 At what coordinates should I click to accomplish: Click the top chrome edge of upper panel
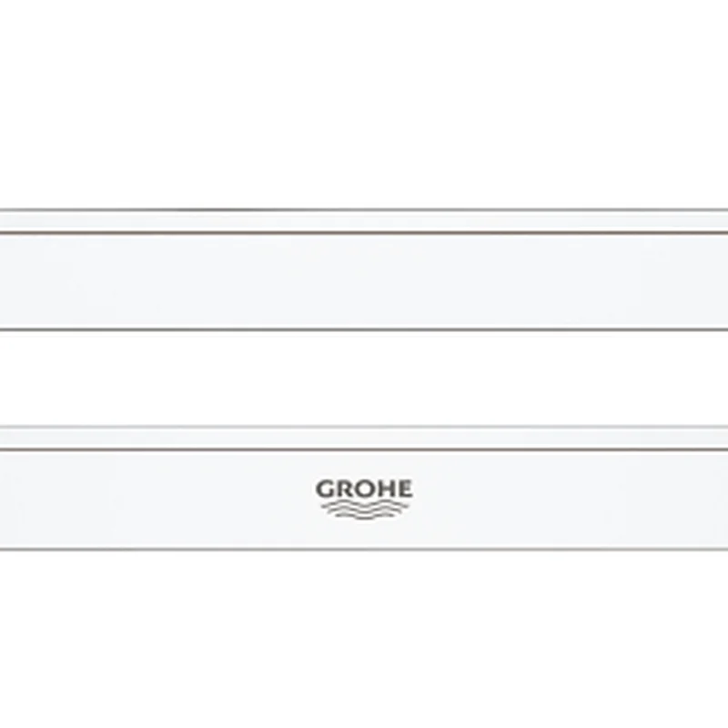click(x=364, y=211)
